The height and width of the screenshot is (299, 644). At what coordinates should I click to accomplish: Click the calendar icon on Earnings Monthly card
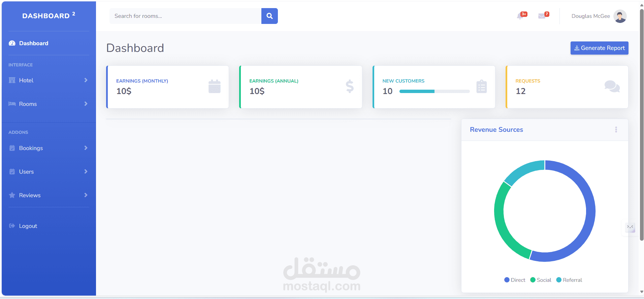point(215,86)
